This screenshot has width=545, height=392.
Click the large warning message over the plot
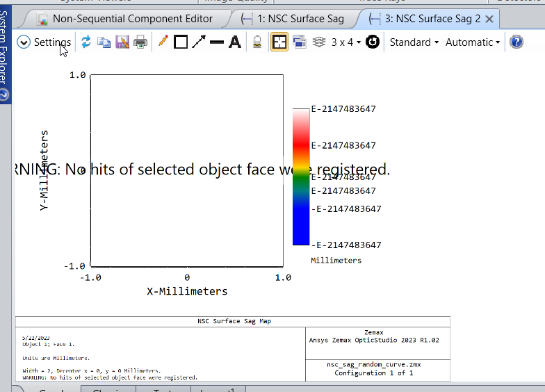[203, 170]
